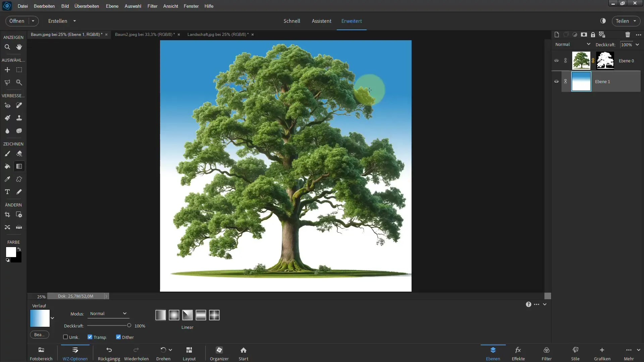Screen dimensions: 644x362
Task: Click the Erstellen button
Action: click(57, 21)
